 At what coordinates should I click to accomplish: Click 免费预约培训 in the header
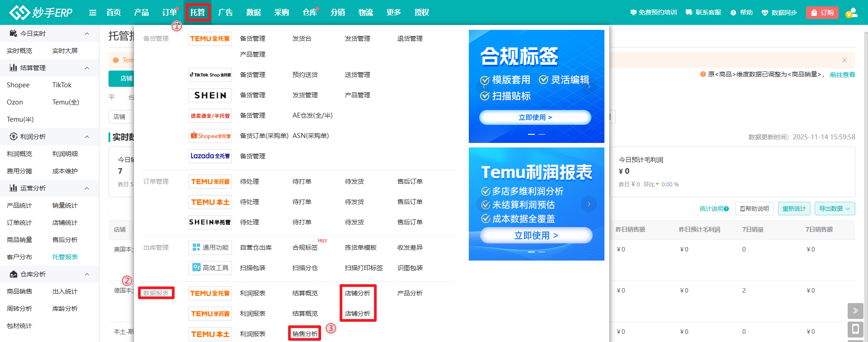[654, 13]
